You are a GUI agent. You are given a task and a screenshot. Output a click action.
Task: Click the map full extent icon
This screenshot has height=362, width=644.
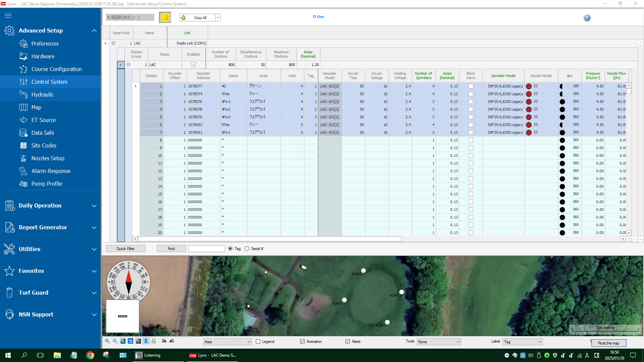point(123,341)
